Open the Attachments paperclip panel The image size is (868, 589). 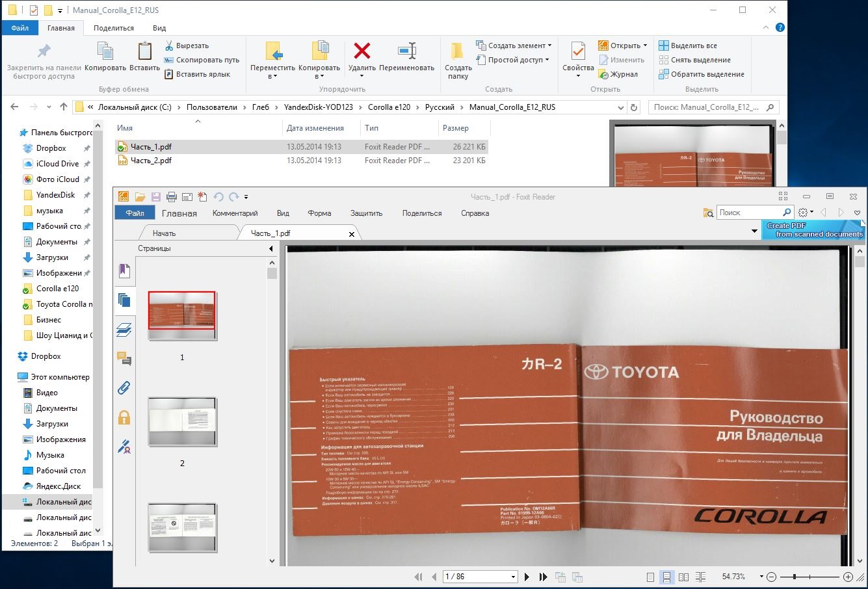click(124, 387)
